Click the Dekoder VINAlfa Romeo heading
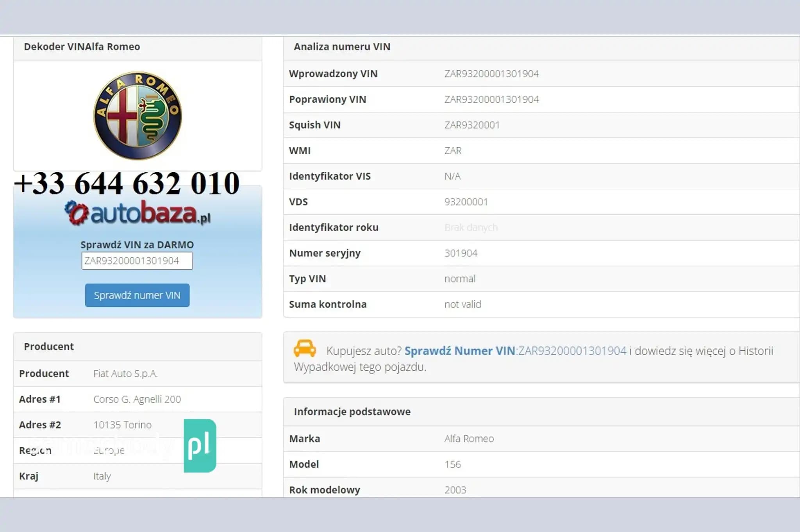Viewport: 800px width, 532px height. point(82,46)
